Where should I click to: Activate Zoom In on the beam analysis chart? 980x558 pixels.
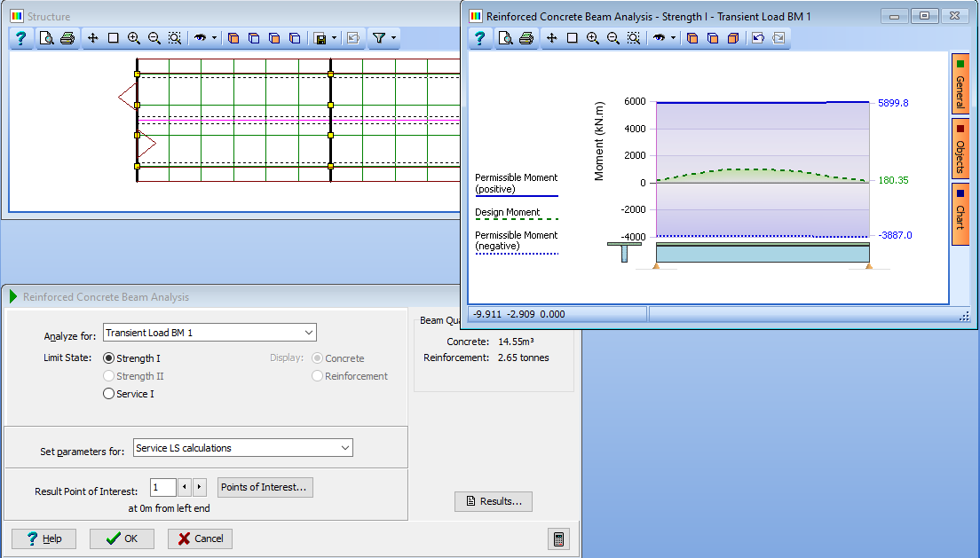coord(592,38)
